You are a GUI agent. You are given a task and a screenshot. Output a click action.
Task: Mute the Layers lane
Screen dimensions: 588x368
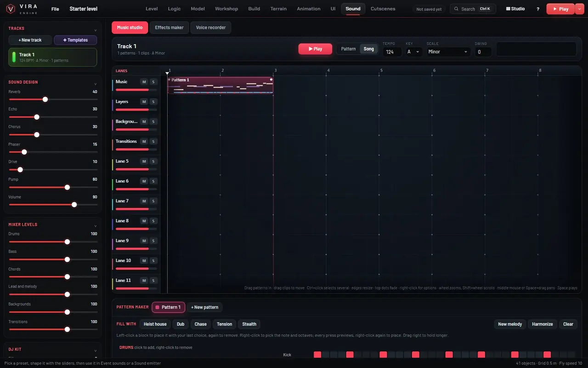[144, 102]
